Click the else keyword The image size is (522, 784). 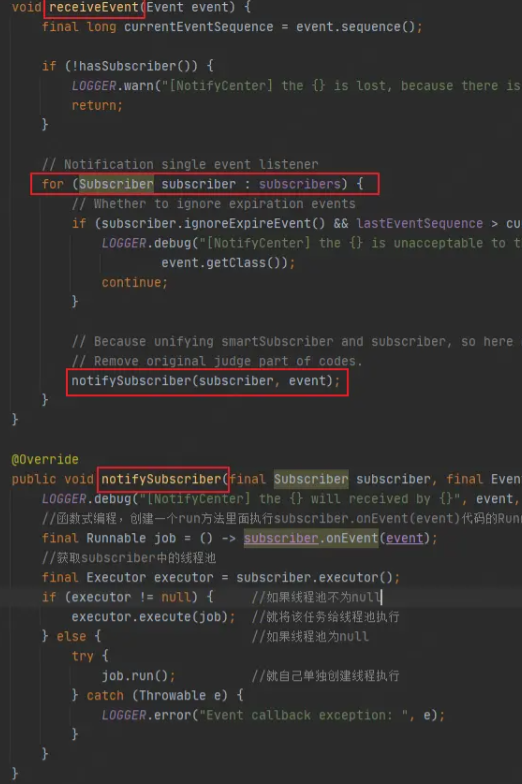pyautogui.click(x=71, y=636)
